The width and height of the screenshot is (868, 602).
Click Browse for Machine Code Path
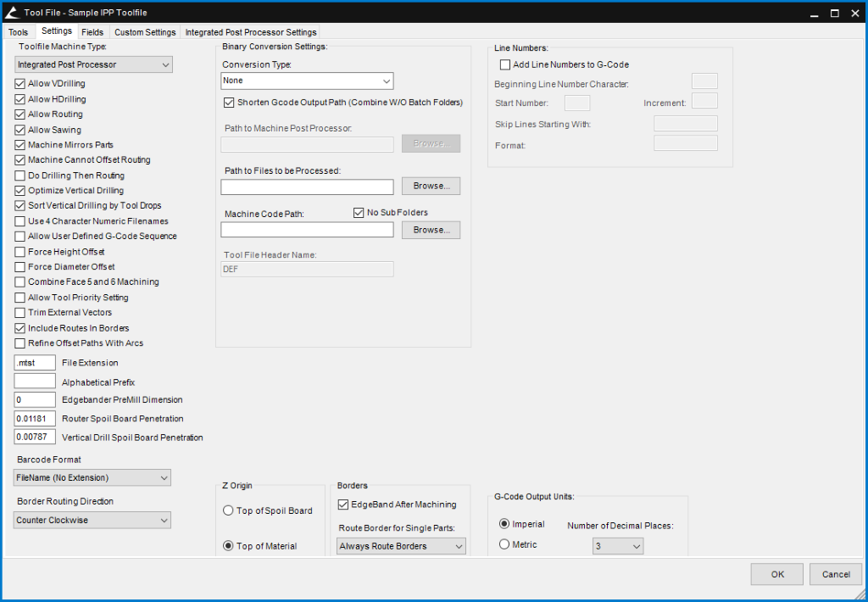pyautogui.click(x=431, y=230)
